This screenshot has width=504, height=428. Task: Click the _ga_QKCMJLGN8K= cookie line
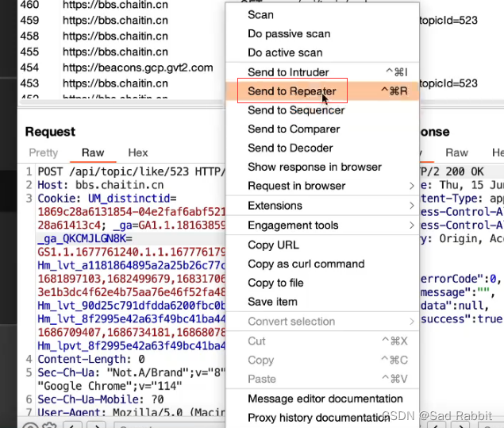(x=85, y=238)
